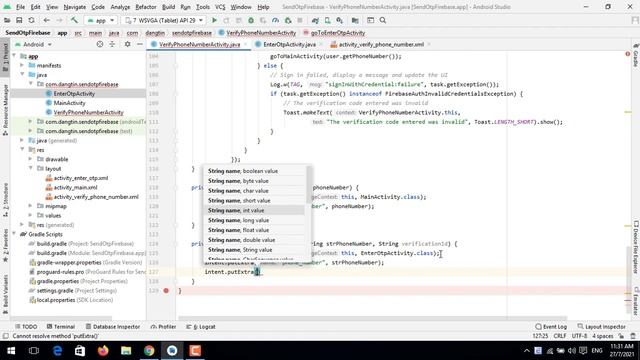Select activity_enter_otp.xml in layout folder
This screenshot has height=360, width=640.
tap(81, 178)
